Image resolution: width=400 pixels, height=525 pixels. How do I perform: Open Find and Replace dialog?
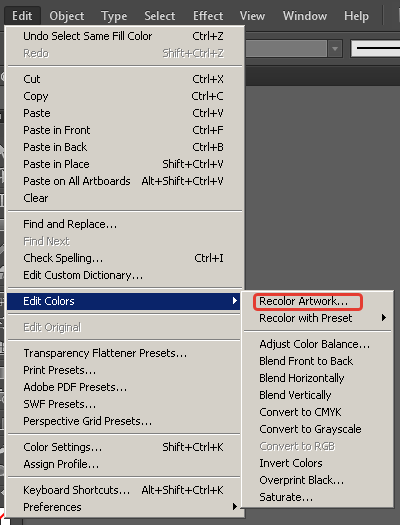point(124,224)
